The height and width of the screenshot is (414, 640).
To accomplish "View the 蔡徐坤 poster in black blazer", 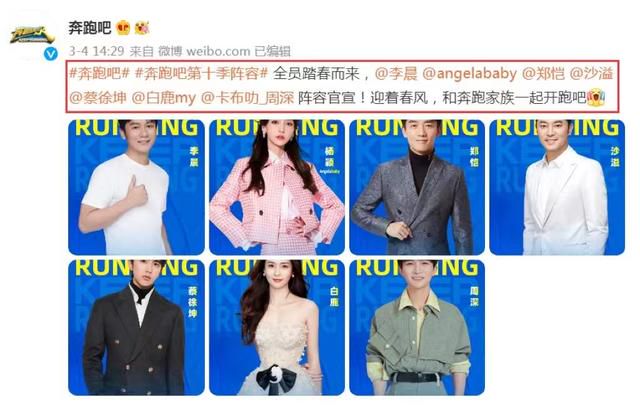I will pyautogui.click(x=136, y=327).
